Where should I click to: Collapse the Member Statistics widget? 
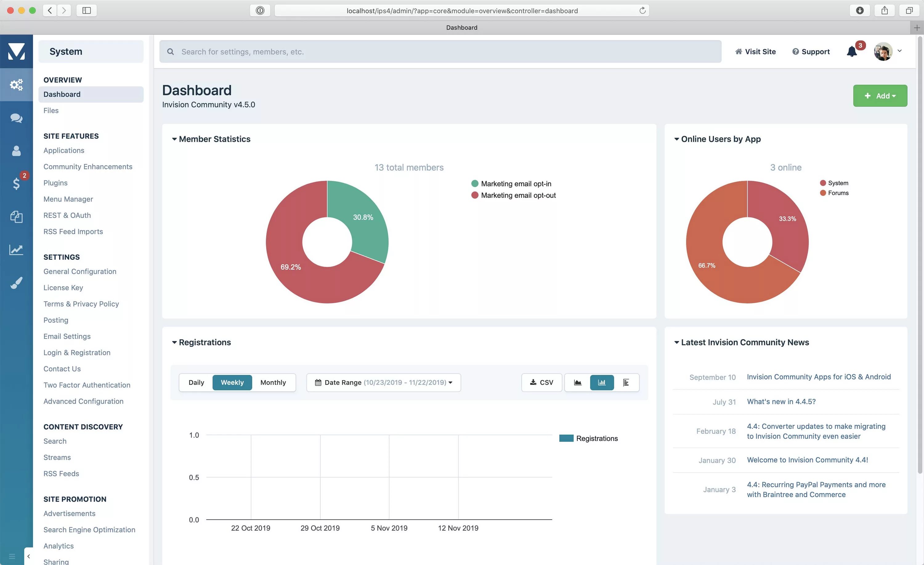pyautogui.click(x=174, y=139)
